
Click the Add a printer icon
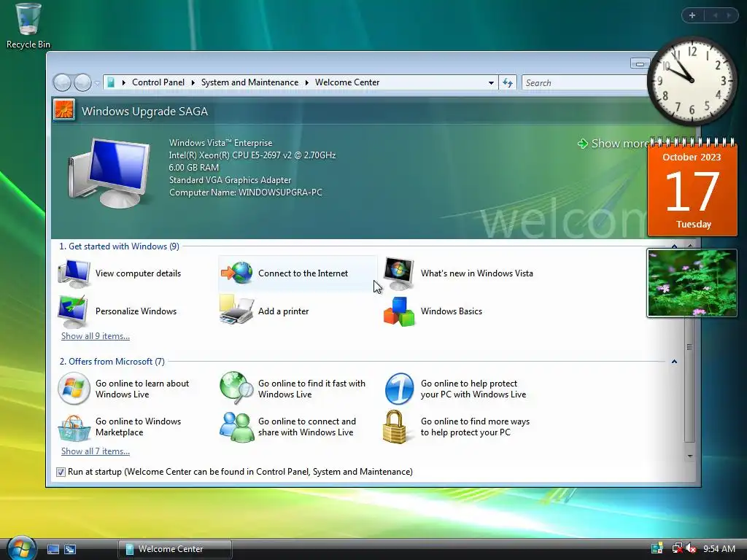(236, 311)
